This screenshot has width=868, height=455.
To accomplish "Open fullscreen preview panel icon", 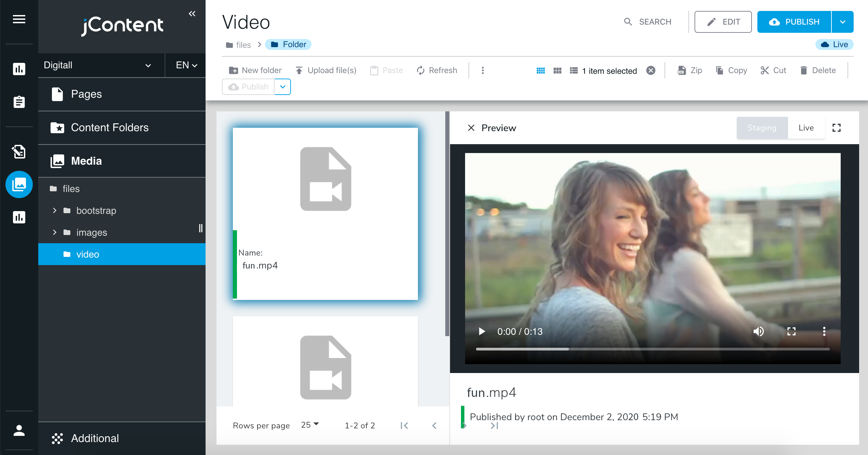I will click(x=836, y=128).
